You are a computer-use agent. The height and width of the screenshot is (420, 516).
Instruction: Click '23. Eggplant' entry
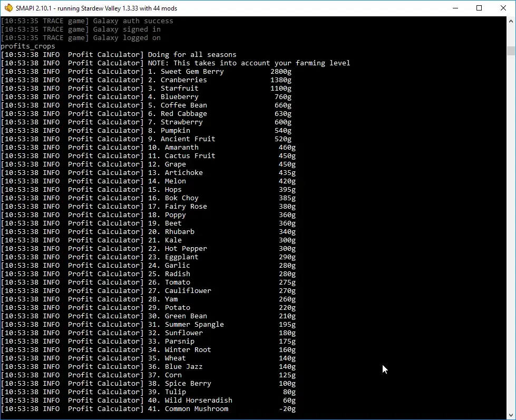point(173,257)
